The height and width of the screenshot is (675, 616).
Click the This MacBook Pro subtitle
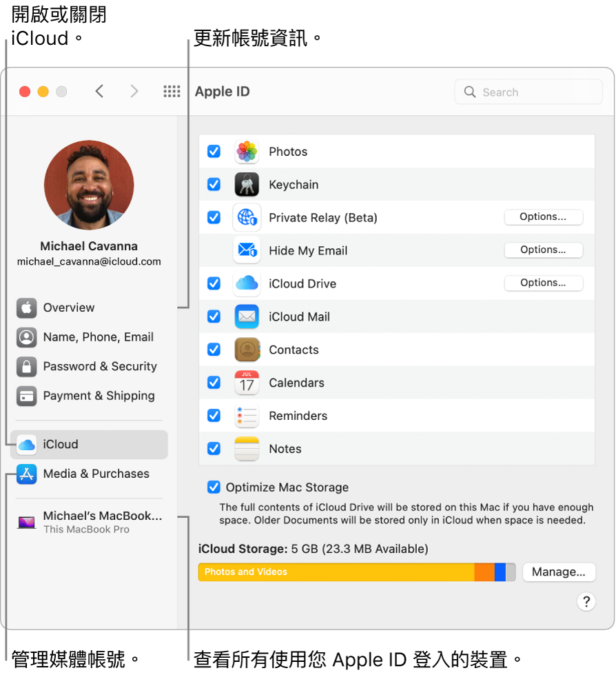[x=86, y=530]
